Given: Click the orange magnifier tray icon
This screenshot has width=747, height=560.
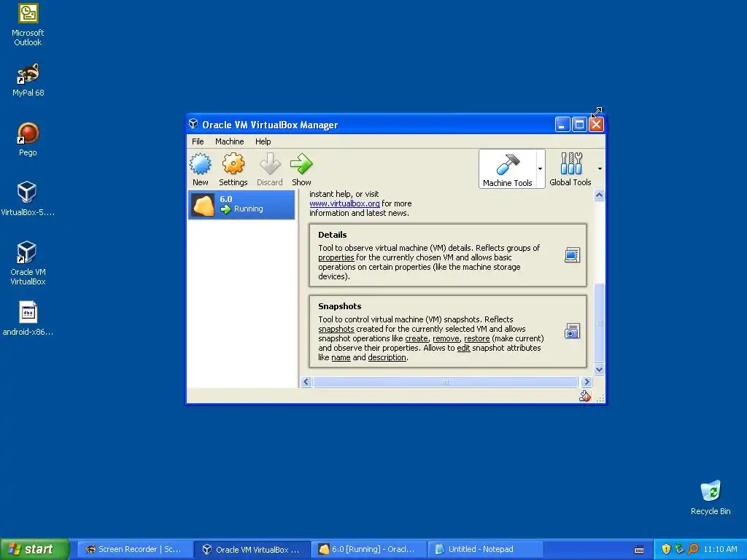Looking at the screenshot, I should 693,549.
